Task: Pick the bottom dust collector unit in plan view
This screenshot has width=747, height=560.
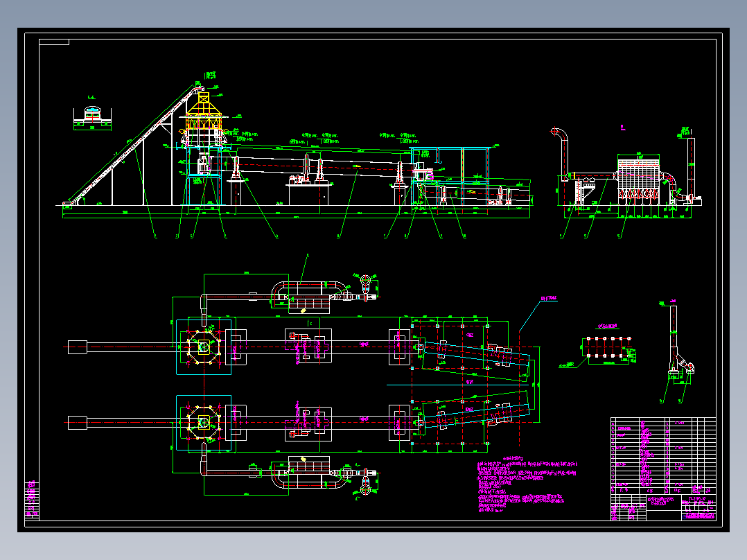Action: point(309,465)
